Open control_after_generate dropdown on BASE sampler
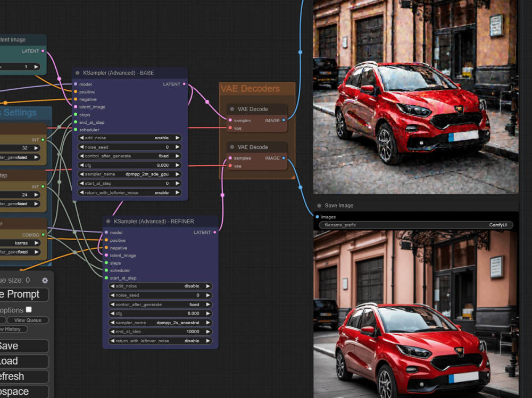 coord(130,156)
